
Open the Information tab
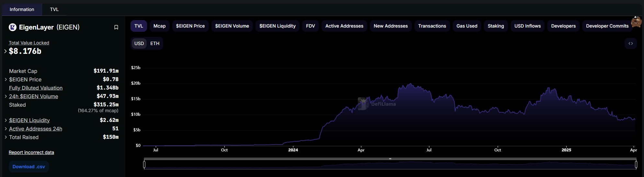coord(22,9)
